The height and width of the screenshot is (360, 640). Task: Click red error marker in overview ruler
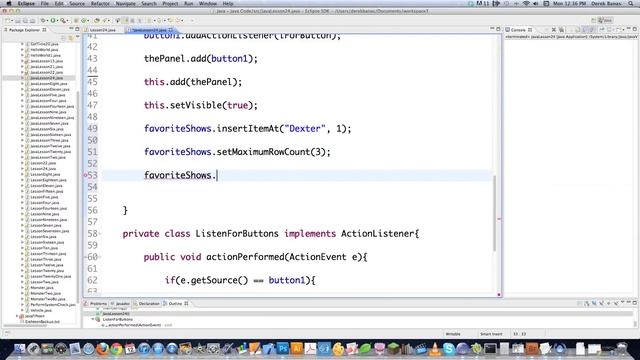coord(499,219)
